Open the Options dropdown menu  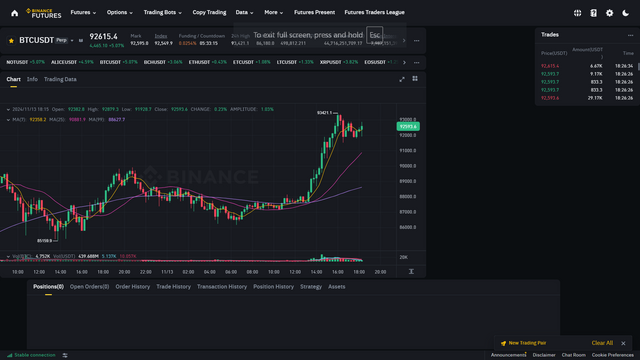coord(120,13)
